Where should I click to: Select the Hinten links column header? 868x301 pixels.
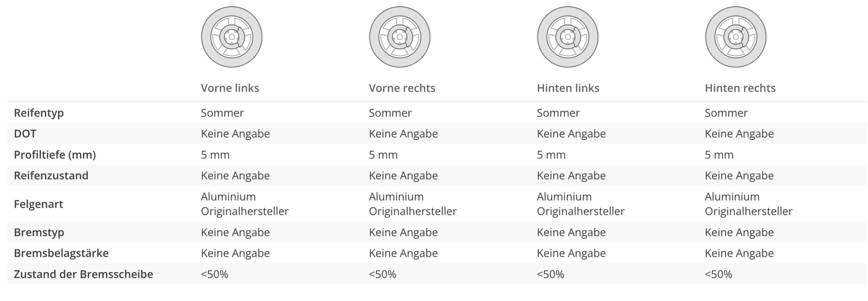point(568,88)
